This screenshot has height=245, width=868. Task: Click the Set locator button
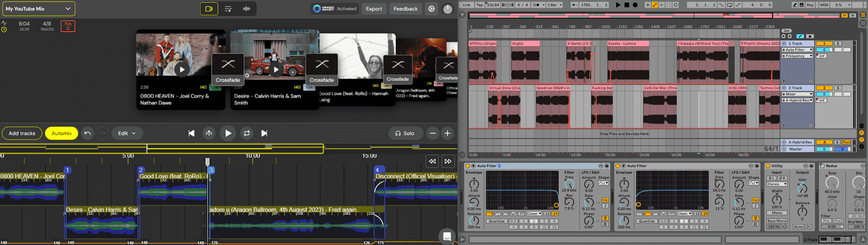click(x=786, y=31)
